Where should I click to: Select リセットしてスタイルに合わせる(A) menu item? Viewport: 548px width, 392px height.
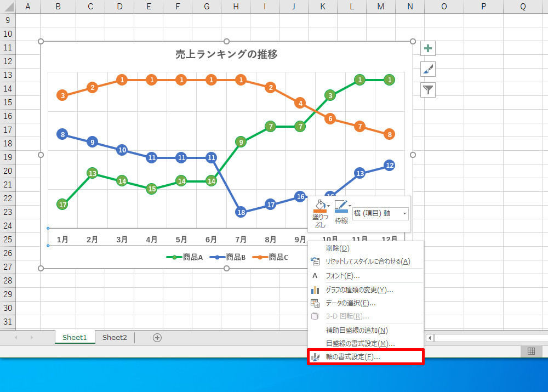pos(366,261)
